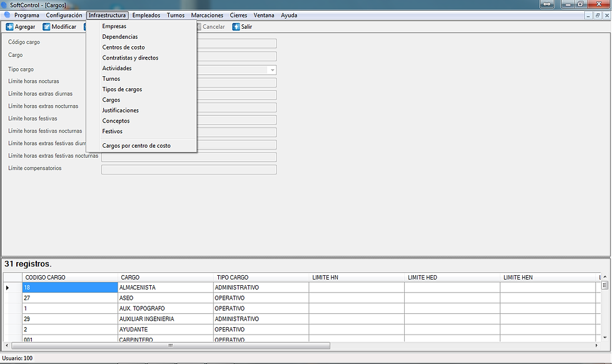This screenshot has height=364, width=613.
Task: Click the LIMITE HN column header
Action: point(357,278)
